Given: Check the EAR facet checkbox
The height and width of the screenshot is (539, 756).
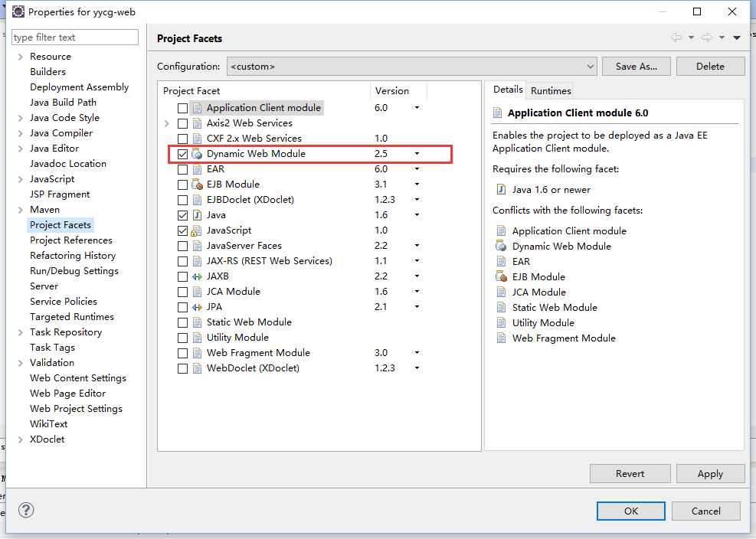Looking at the screenshot, I should (x=182, y=170).
